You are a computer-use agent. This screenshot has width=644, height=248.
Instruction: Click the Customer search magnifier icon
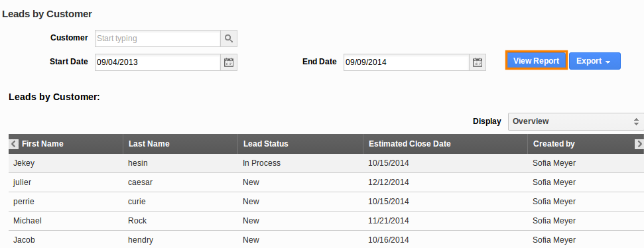(x=229, y=38)
